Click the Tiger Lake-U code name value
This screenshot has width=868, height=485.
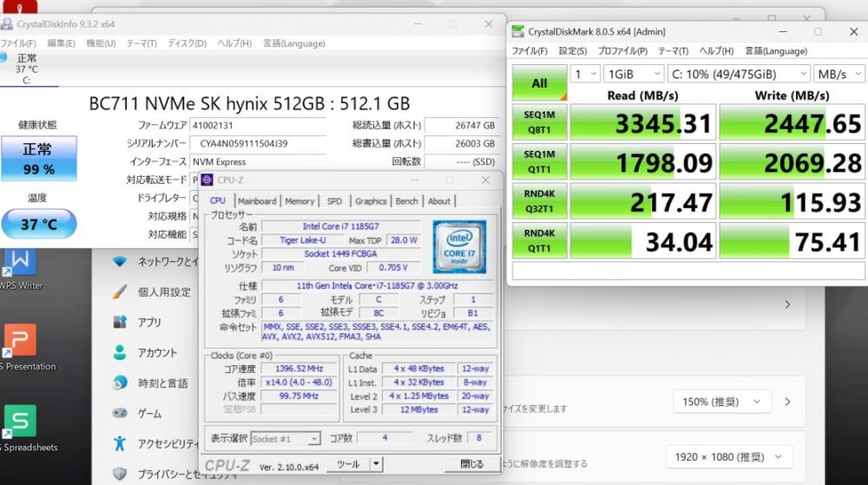pyautogui.click(x=303, y=240)
